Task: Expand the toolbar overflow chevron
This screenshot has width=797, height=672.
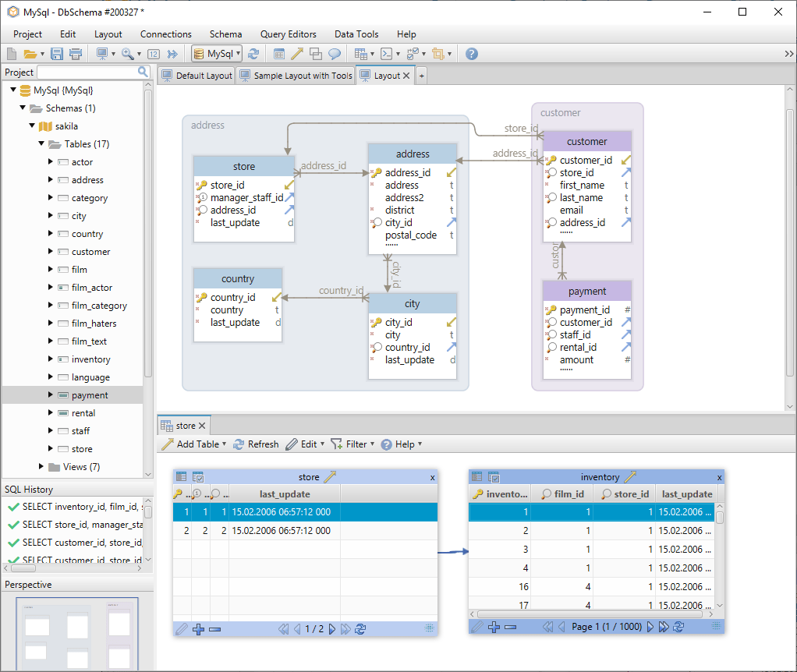Action: point(789,54)
